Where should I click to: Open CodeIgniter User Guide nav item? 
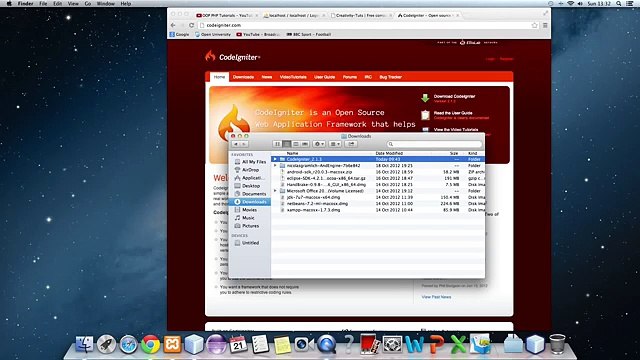324,77
